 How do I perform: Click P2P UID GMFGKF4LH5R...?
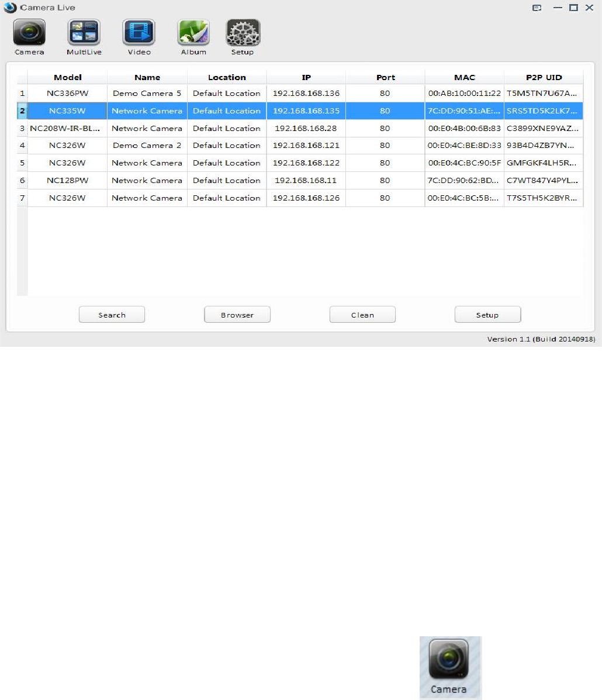pos(544,163)
